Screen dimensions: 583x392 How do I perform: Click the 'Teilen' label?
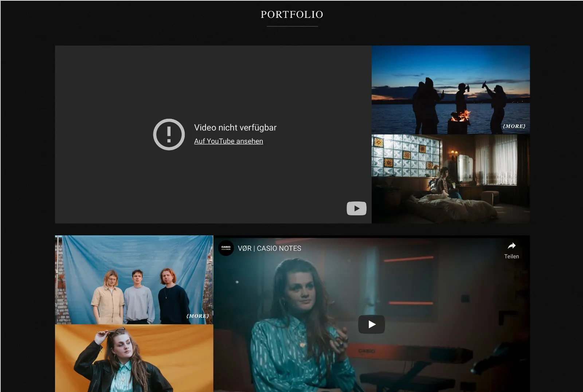(512, 256)
